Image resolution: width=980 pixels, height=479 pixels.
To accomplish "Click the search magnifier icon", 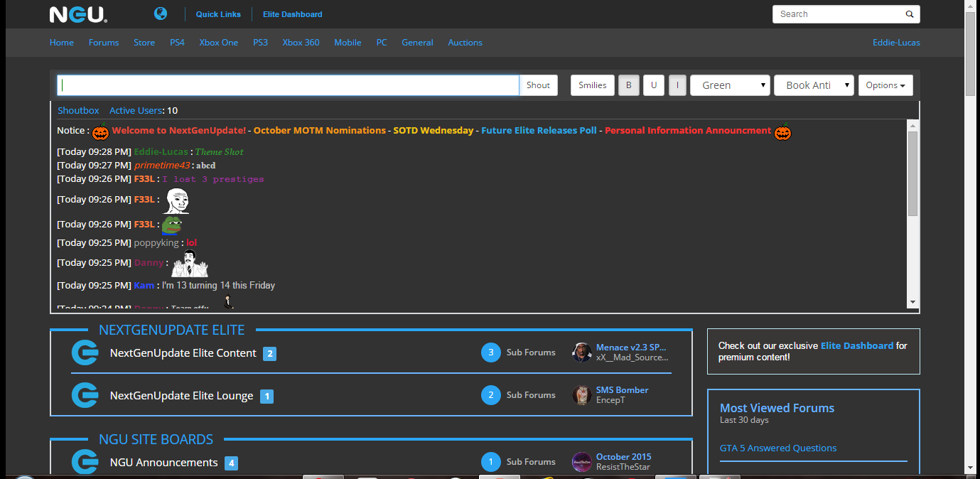I will [x=909, y=14].
